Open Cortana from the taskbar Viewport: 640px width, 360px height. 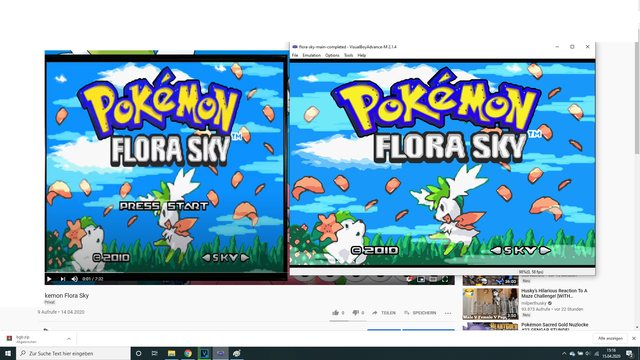pos(138,353)
